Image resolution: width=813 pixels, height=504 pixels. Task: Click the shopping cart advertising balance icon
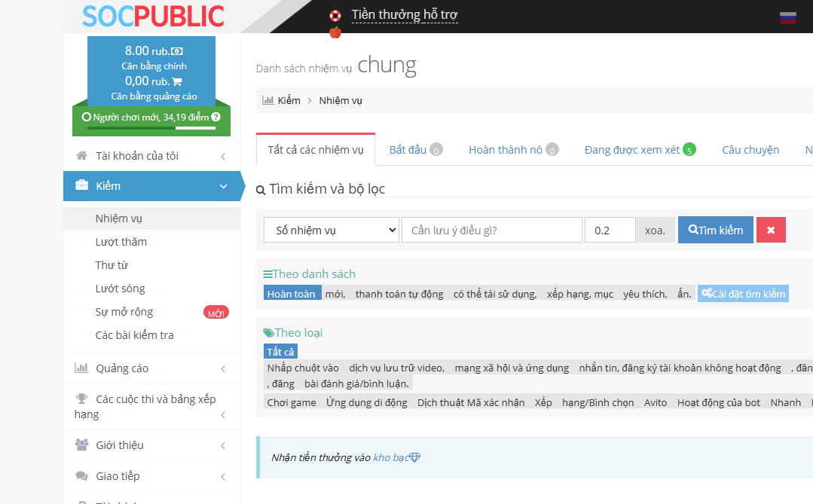pyautogui.click(x=177, y=81)
